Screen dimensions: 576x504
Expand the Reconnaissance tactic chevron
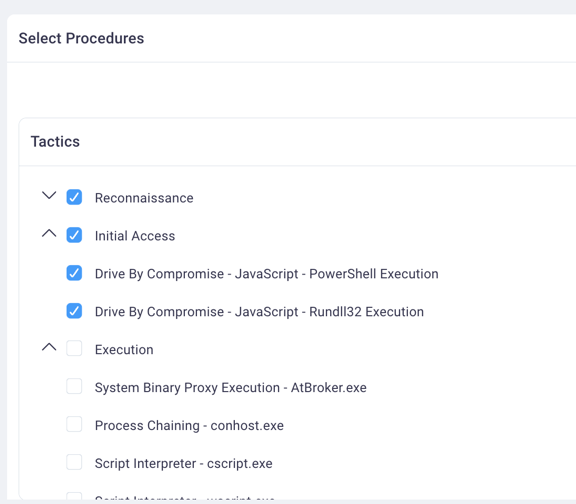(x=49, y=195)
